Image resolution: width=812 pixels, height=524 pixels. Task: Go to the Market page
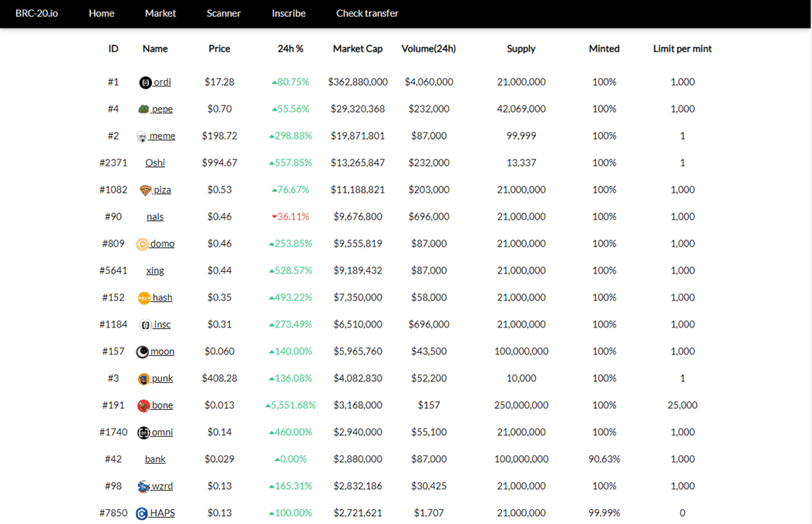pyautogui.click(x=160, y=13)
